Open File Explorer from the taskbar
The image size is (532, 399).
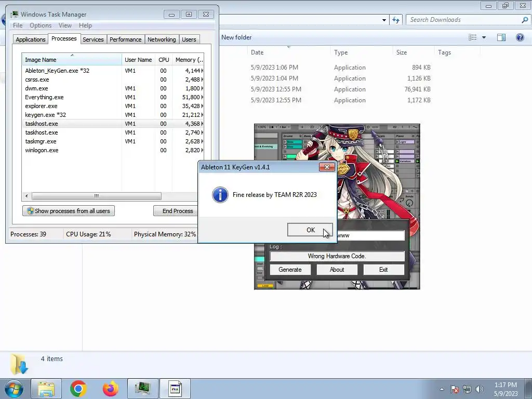click(x=46, y=389)
